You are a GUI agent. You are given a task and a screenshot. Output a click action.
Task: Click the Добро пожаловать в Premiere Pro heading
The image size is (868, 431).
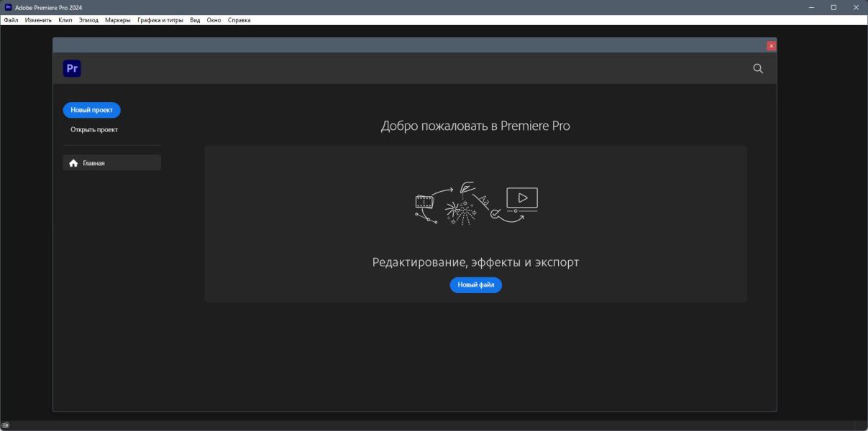475,126
